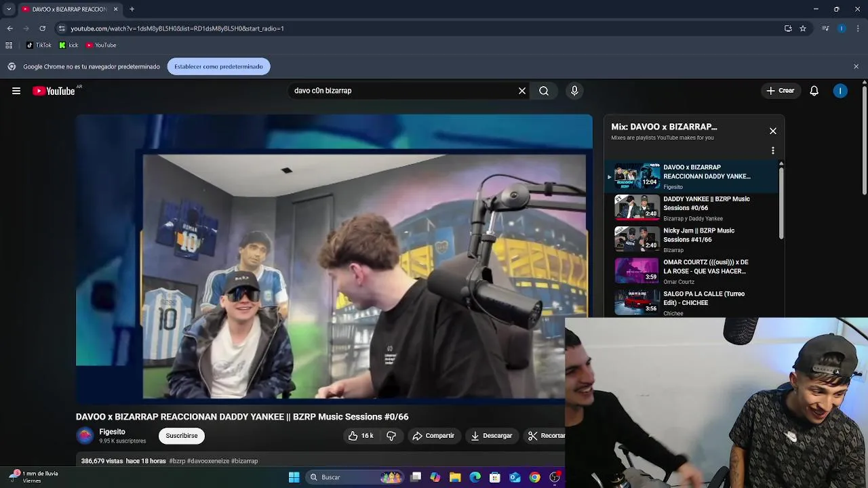Open Task View on the taskbar
This screenshot has width=868, height=488.
(416, 477)
